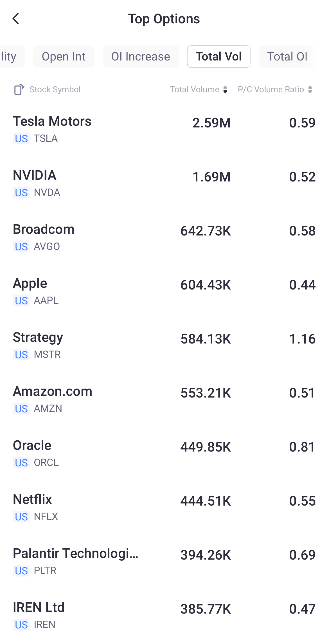Tap the US badge next to PLTR

click(21, 571)
